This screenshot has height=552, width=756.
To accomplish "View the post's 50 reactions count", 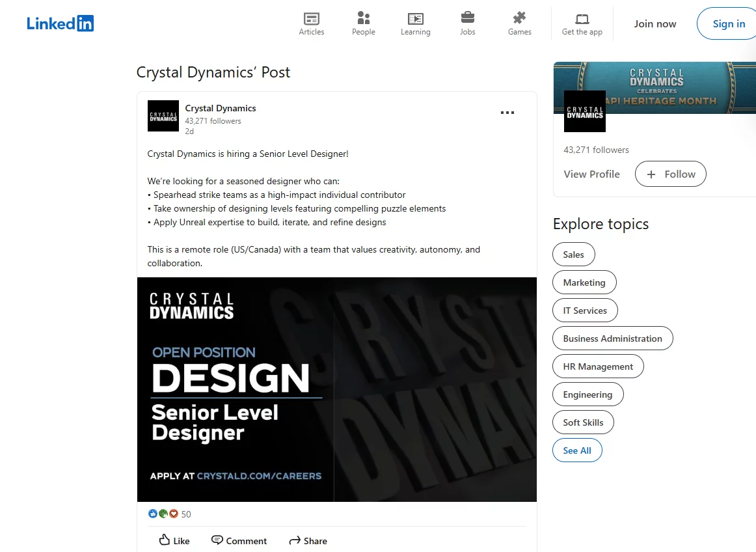I will pos(186,514).
